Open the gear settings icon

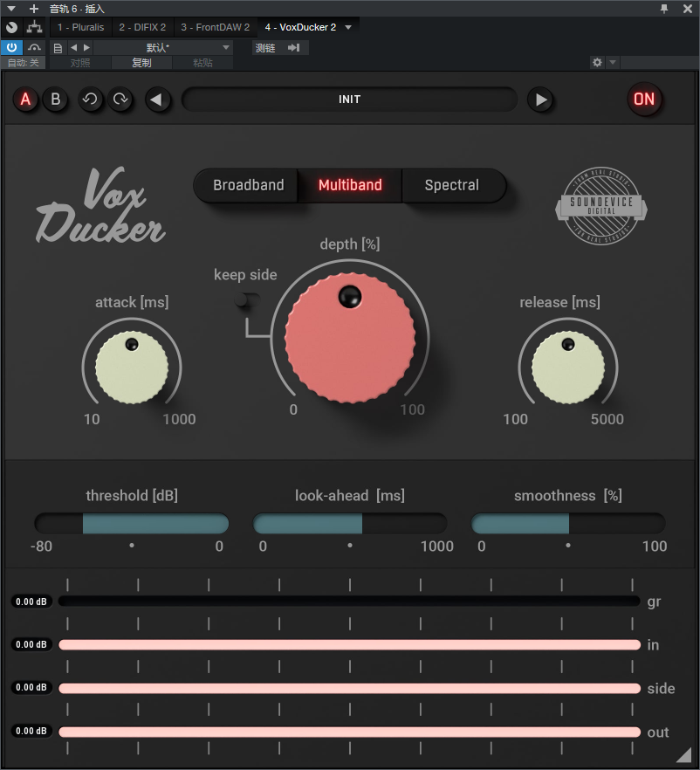597,62
